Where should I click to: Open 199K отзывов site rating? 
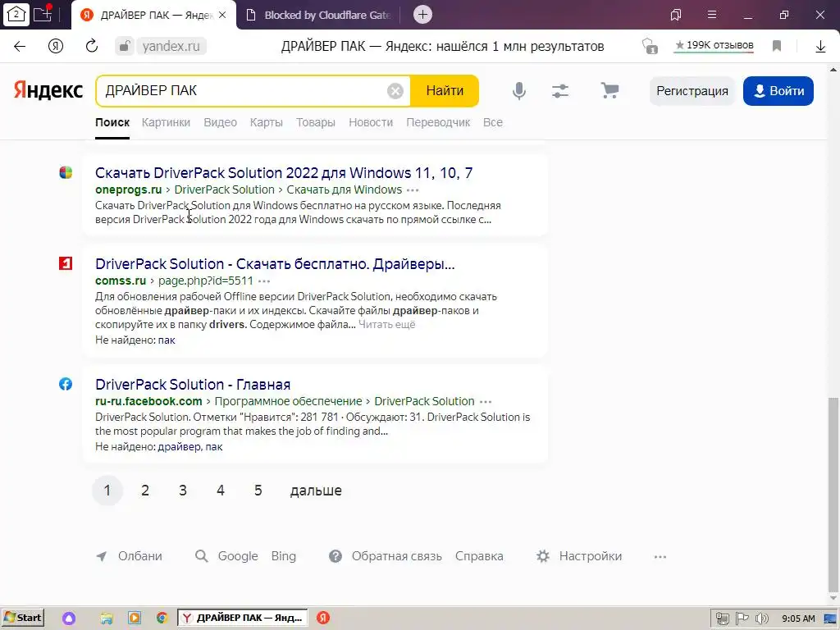[x=714, y=46]
